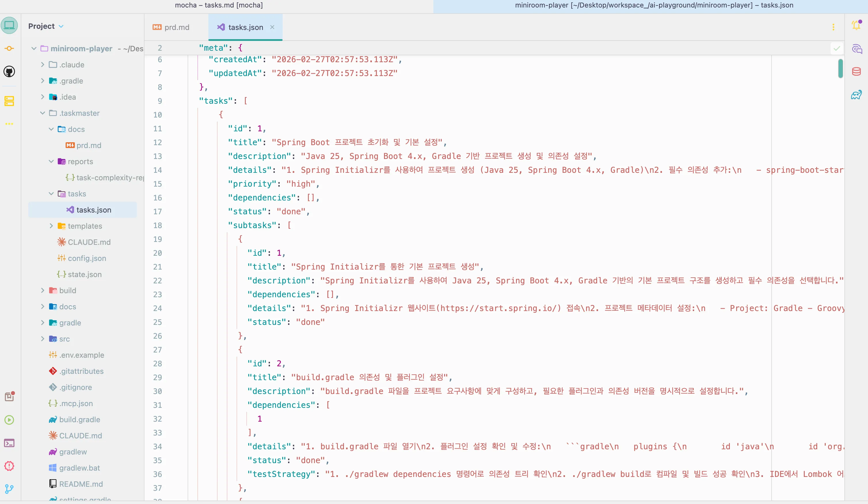Open gradlew.bat file
This screenshot has width=868, height=504.
click(x=74, y=468)
